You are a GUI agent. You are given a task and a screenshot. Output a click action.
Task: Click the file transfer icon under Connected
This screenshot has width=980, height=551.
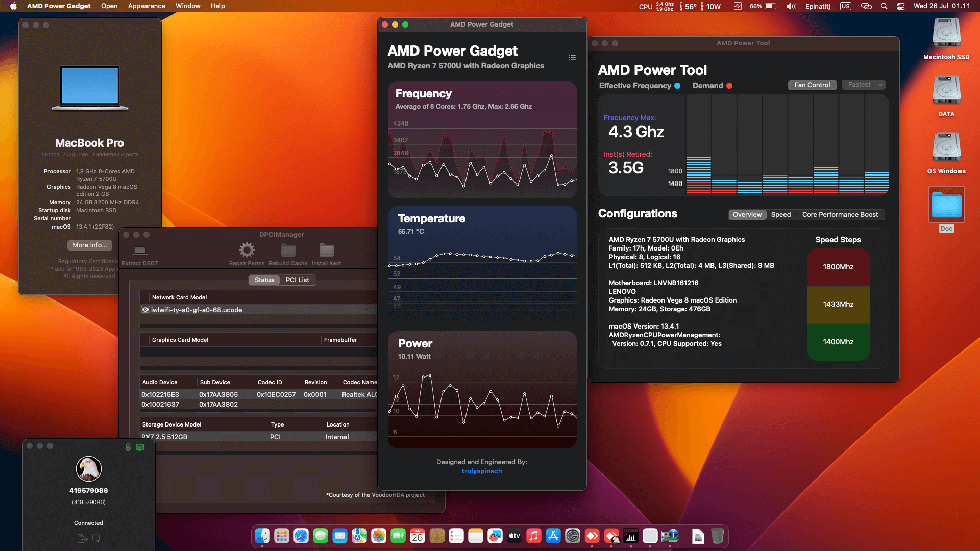coord(82,538)
